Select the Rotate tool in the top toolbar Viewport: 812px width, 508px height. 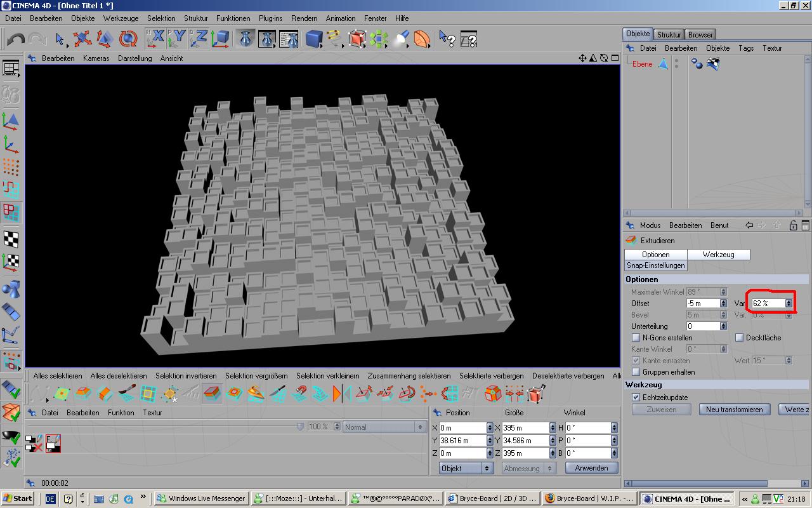[129, 39]
